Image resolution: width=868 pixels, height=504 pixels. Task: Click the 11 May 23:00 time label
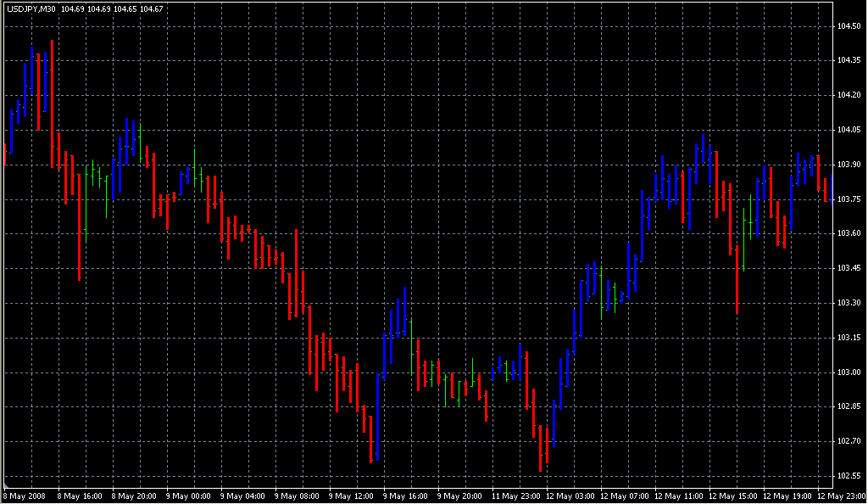(515, 496)
